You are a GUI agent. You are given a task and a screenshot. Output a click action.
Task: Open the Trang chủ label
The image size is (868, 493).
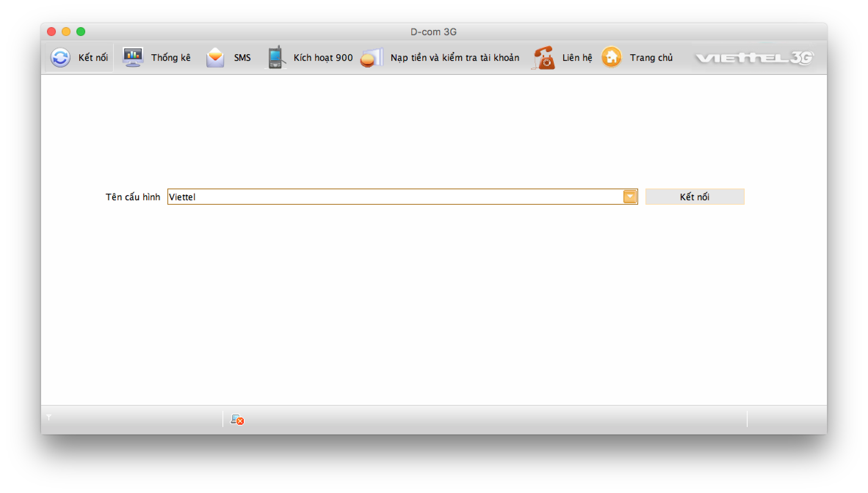651,58
